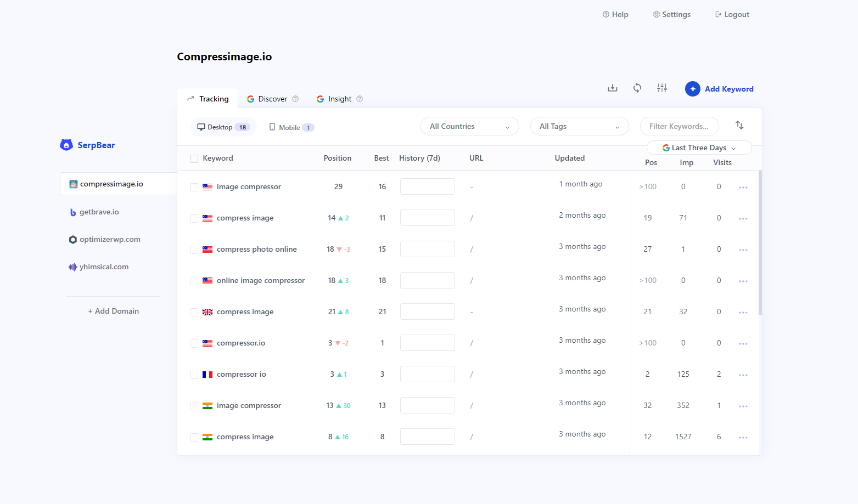Open options menu for UK compress image row

[x=743, y=313]
